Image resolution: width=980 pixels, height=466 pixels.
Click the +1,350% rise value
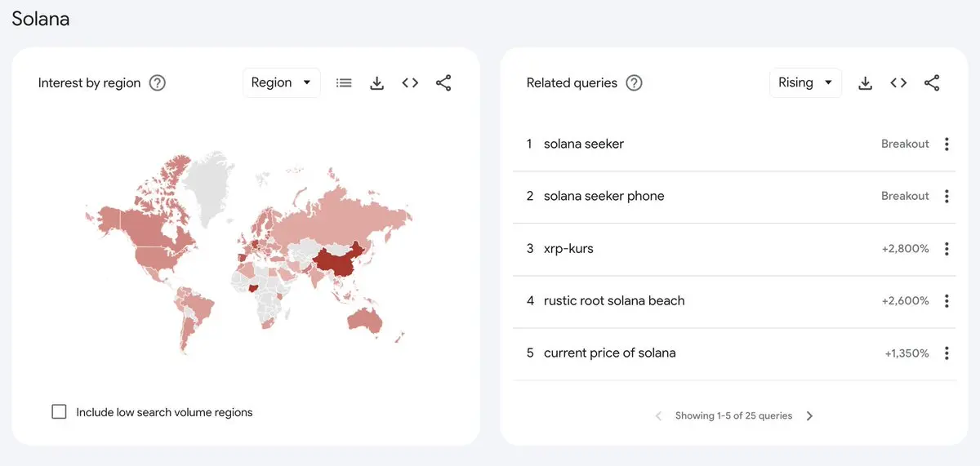pos(906,353)
